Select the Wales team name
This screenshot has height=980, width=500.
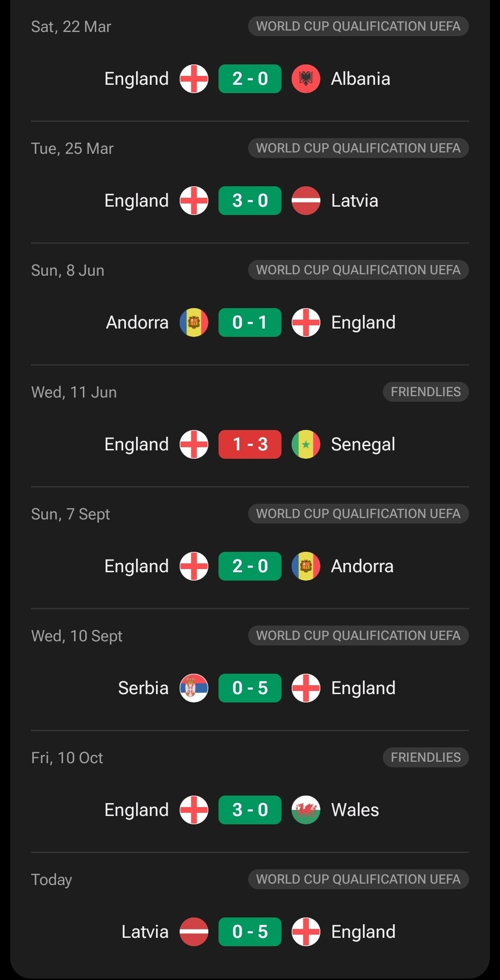pyautogui.click(x=355, y=810)
